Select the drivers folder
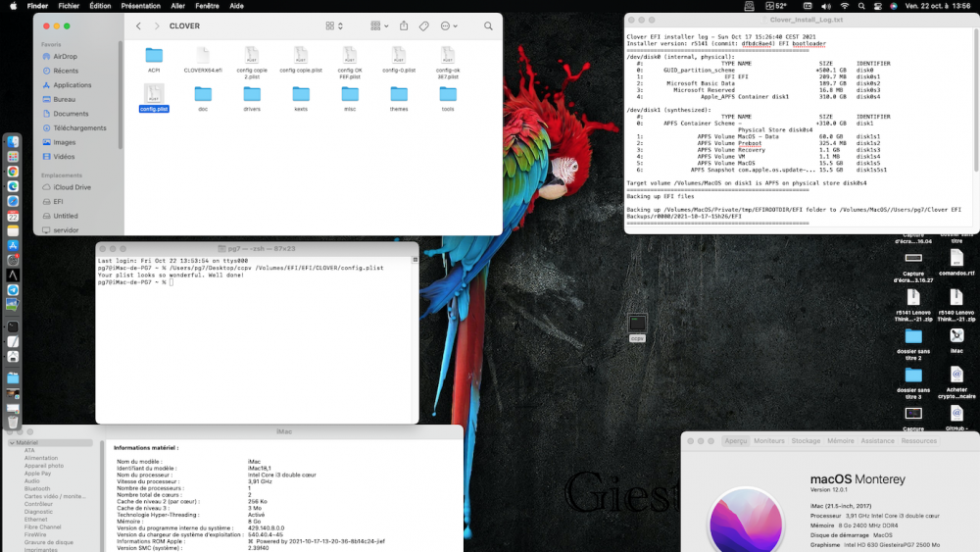980x552 pixels. pos(252,98)
